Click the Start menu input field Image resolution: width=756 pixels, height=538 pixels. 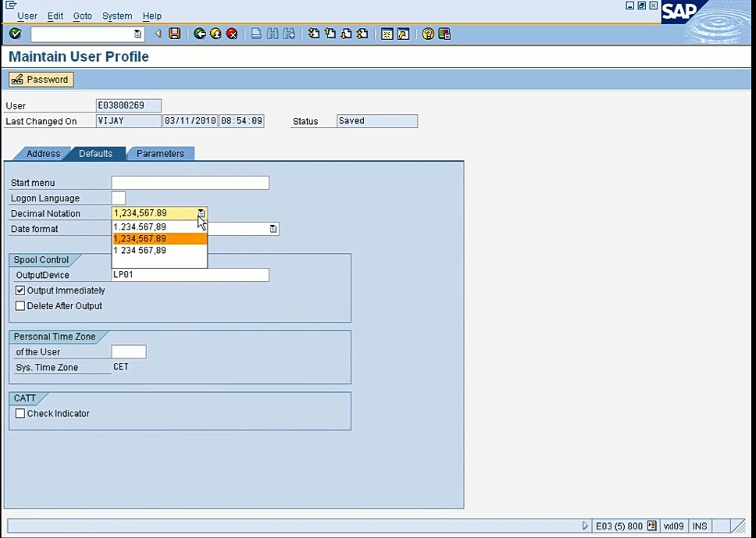tap(190, 183)
